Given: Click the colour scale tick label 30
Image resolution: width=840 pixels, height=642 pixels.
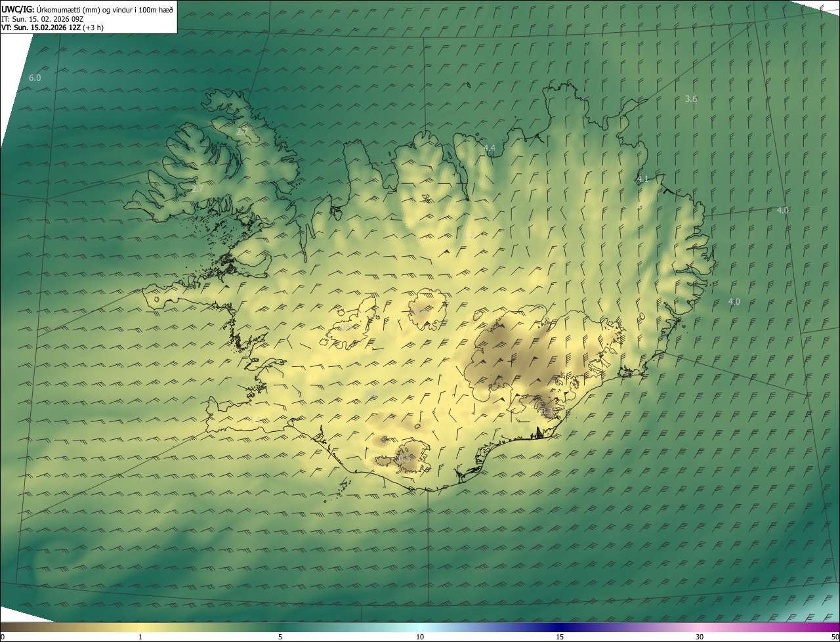Looking at the screenshot, I should [700, 637].
